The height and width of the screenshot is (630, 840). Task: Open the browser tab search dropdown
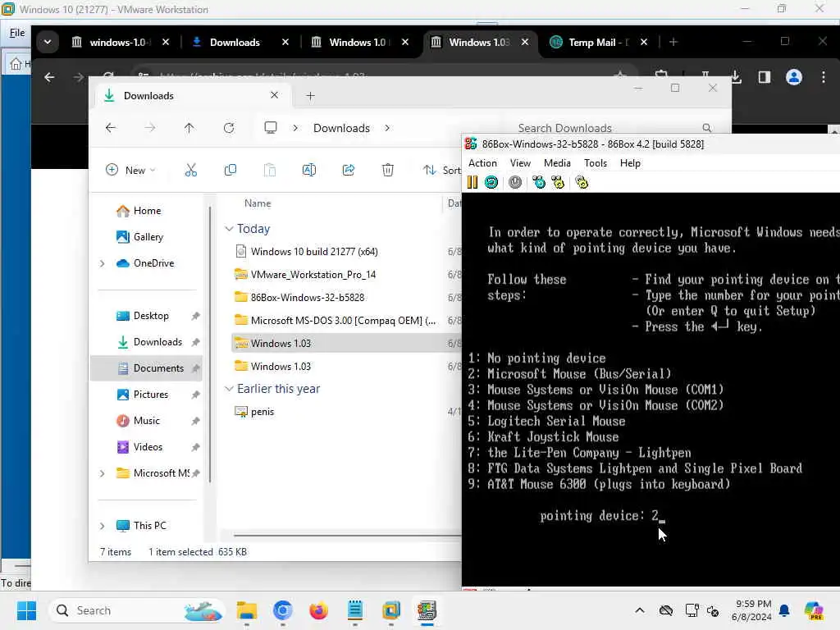point(48,43)
